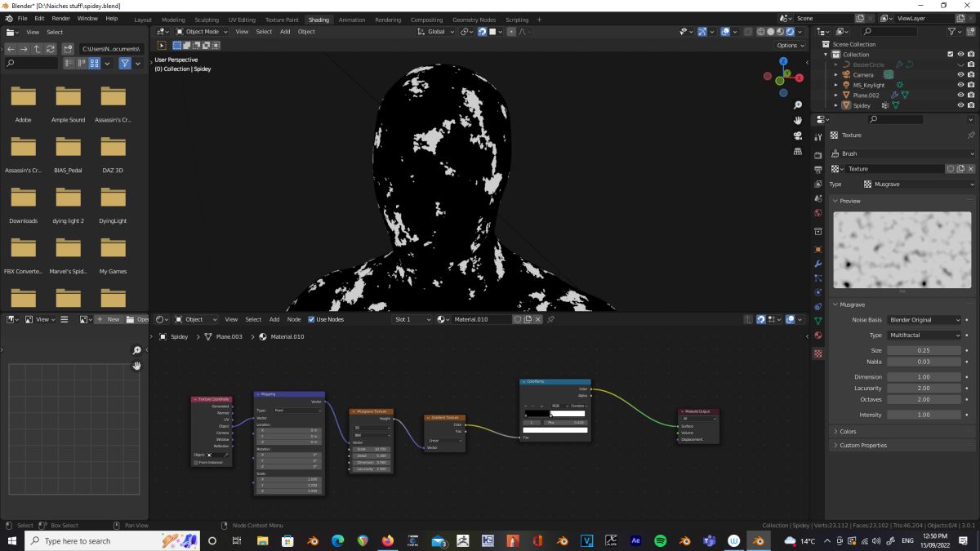980x551 pixels.
Task: Open the World properties tab
Action: 818,213
